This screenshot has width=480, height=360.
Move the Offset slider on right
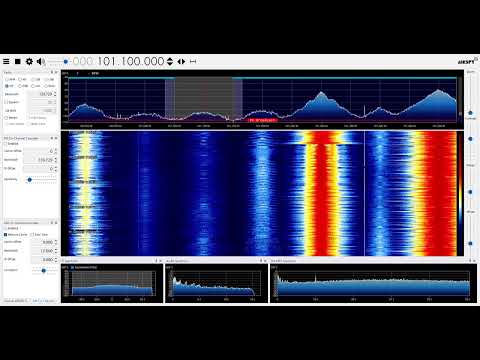tap(470, 243)
